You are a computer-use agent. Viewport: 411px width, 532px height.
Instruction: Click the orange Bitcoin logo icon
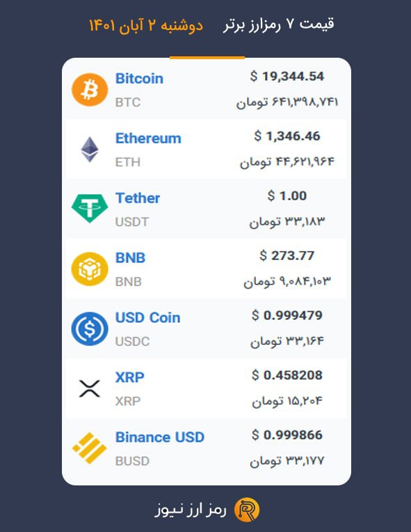pyautogui.click(x=90, y=90)
